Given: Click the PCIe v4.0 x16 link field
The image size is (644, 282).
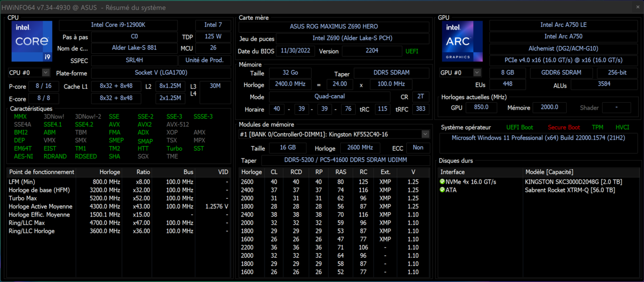Looking at the screenshot, I should [563, 60].
